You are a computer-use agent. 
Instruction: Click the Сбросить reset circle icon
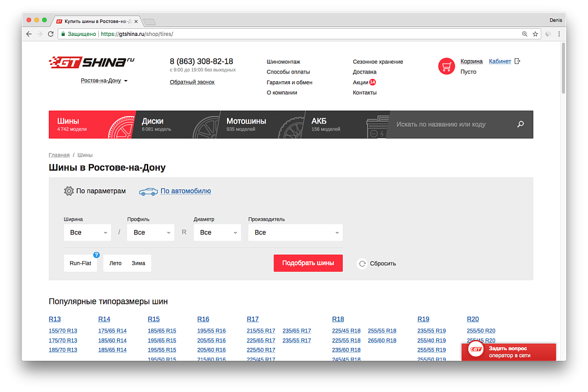click(362, 264)
